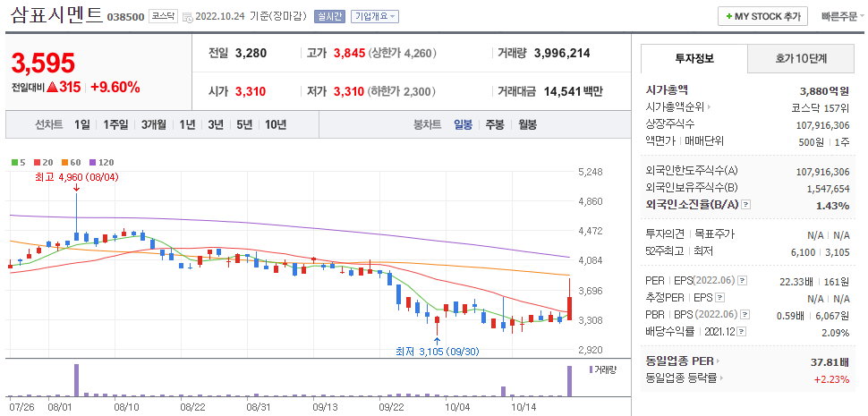Expand the 빠른주문 dropdown
Viewport: 868px width, 416px height.
pyautogui.click(x=843, y=17)
